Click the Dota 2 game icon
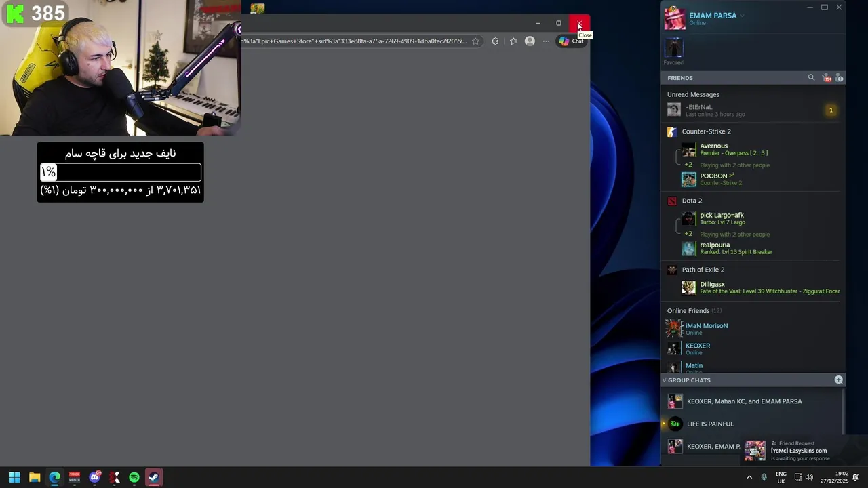 (x=672, y=201)
